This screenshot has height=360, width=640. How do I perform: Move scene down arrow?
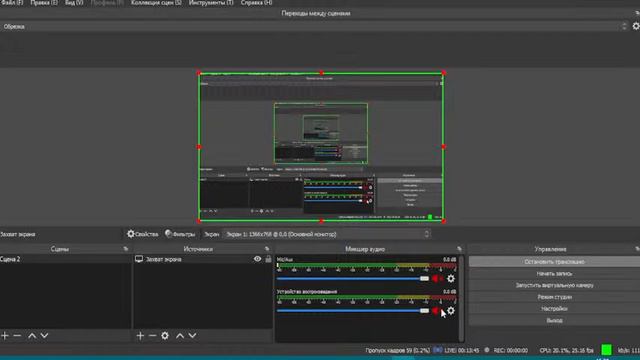(x=44, y=336)
